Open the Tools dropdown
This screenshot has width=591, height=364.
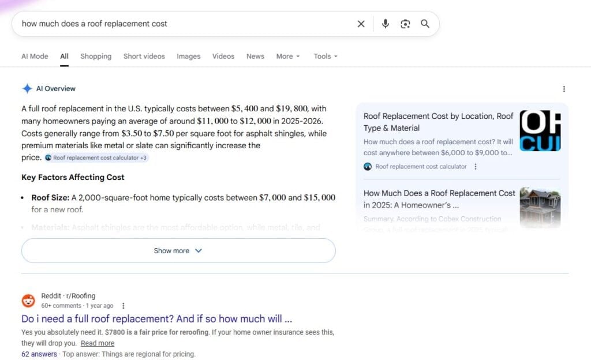325,56
